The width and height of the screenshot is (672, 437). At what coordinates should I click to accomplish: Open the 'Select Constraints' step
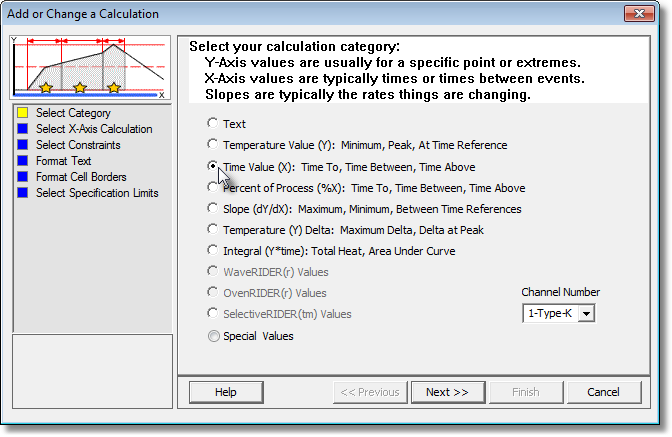pyautogui.click(x=78, y=145)
